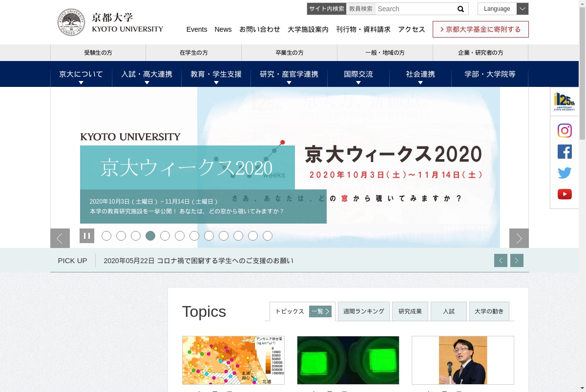
Task: Click the Search input field
Action: 415,9
